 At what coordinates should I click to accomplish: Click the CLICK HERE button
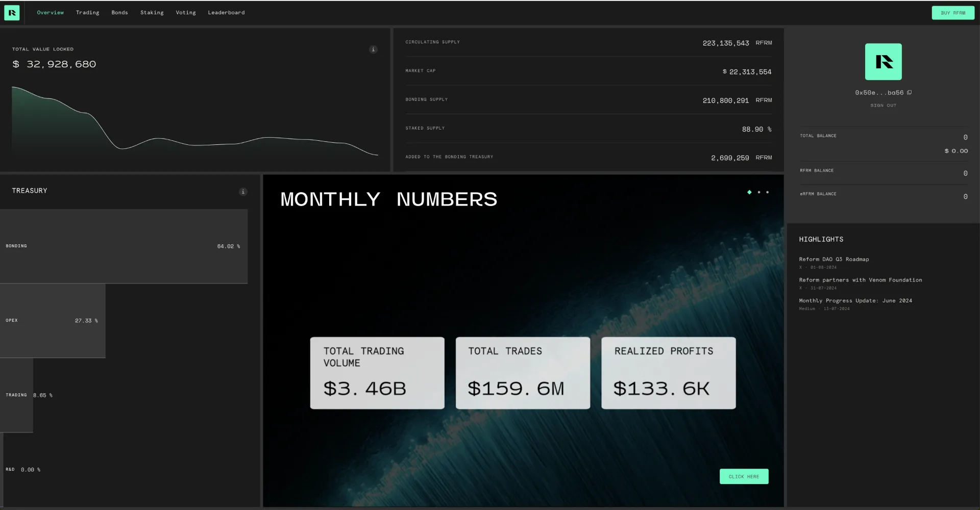(744, 476)
